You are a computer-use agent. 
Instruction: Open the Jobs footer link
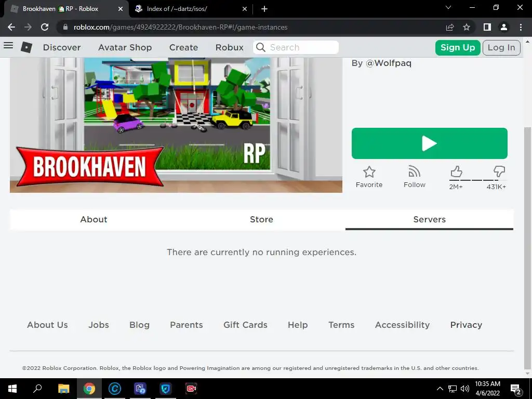(99, 325)
